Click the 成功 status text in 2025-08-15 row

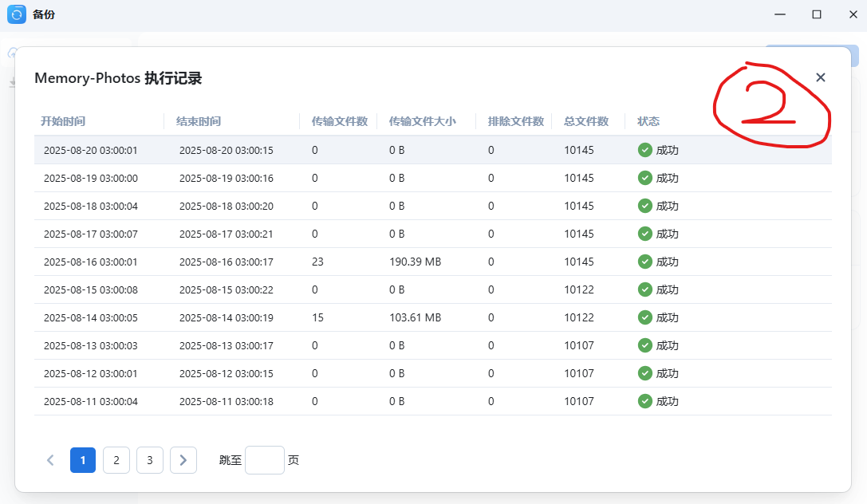668,289
